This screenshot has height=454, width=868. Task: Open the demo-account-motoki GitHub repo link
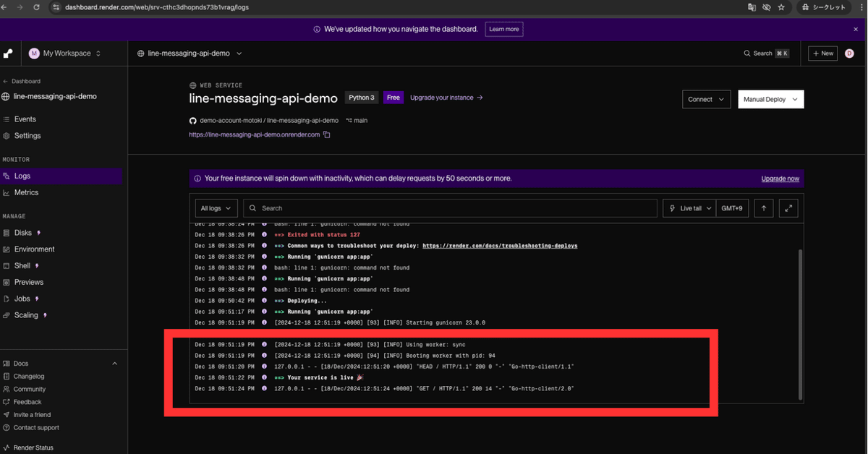[268, 120]
